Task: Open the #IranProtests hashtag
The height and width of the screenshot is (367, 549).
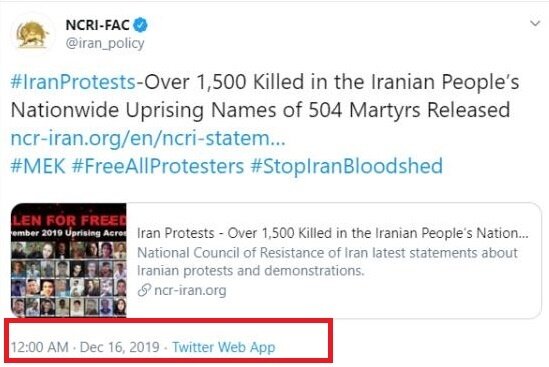Action: pyautogui.click(x=73, y=82)
